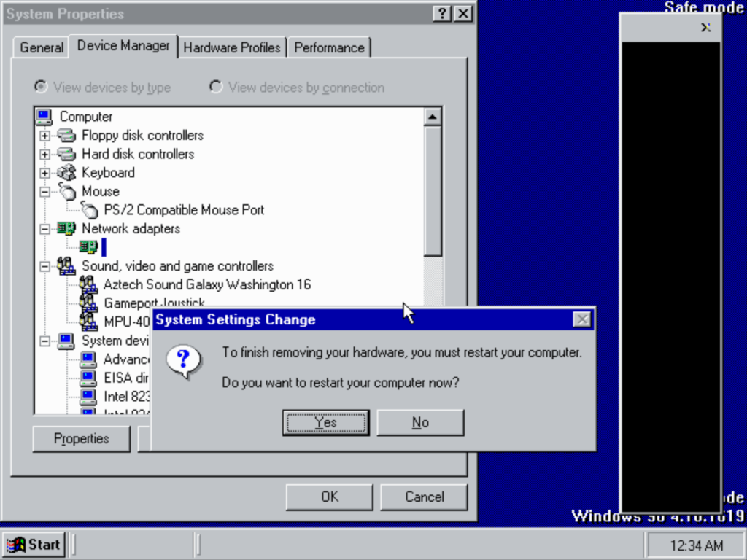
Task: Select the Hard disk controllers icon
Action: (66, 154)
